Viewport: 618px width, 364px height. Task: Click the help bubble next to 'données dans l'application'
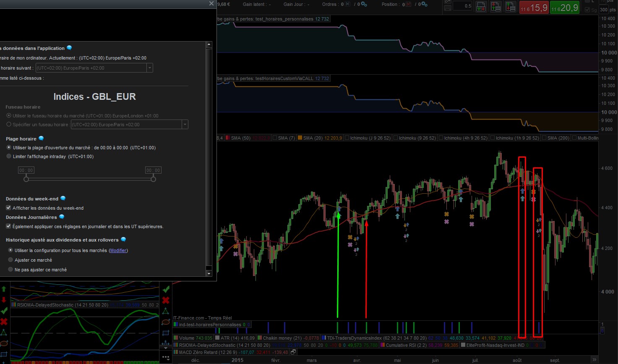point(69,48)
